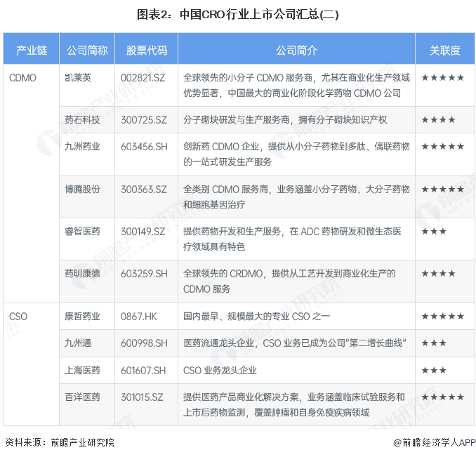
Task: Click the CDMO category cell
Action: click(22, 77)
